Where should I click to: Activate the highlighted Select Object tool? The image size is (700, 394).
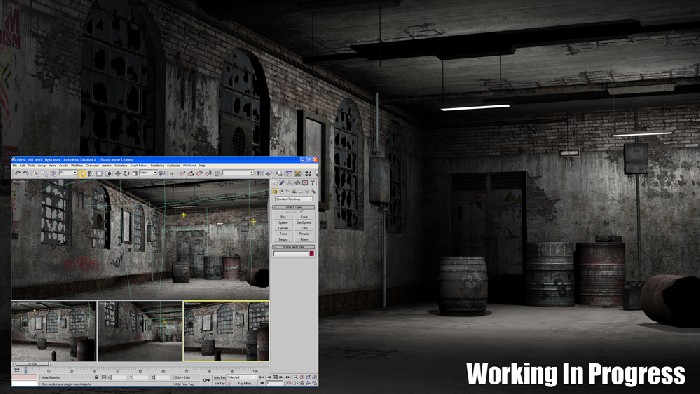83,173
